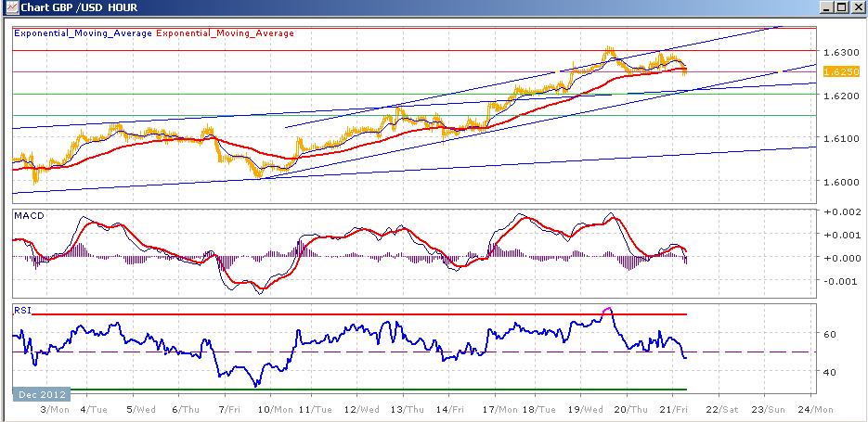
Task: Maximize the GBP/USD chart window
Action: (x=841, y=7)
